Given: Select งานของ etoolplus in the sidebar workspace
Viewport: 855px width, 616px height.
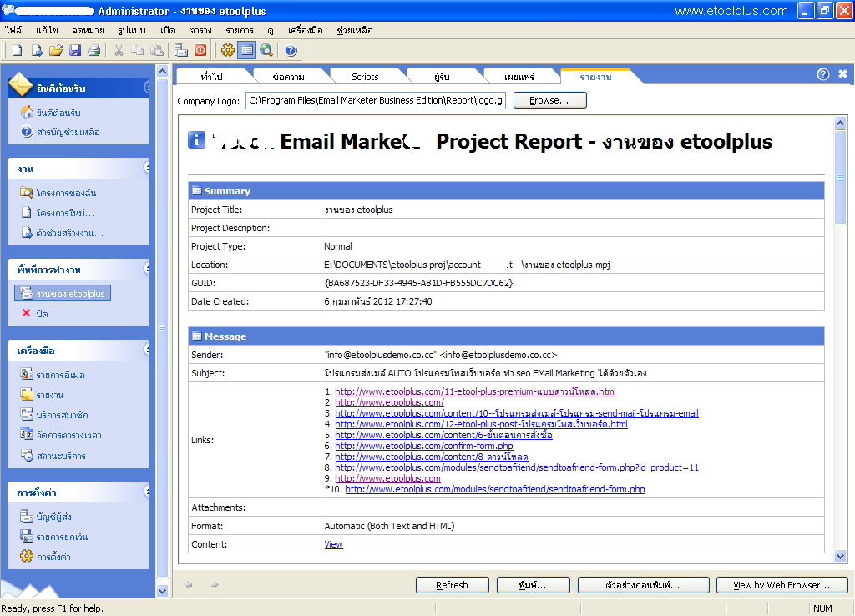Looking at the screenshot, I should click(x=70, y=294).
